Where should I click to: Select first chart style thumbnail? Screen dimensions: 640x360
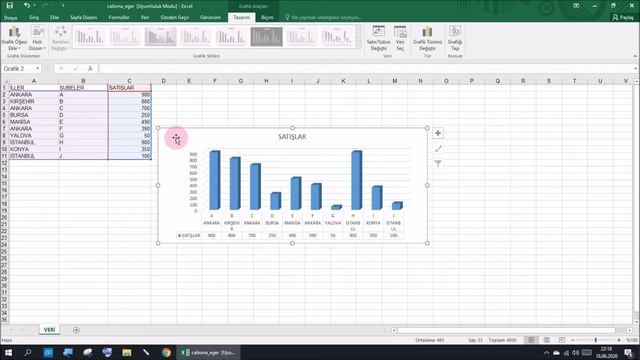(90, 37)
